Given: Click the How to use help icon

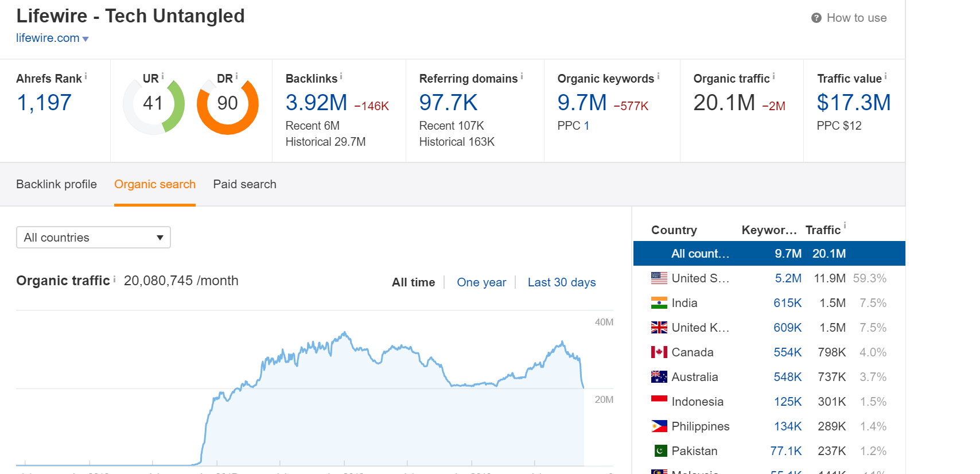Looking at the screenshot, I should (x=816, y=18).
